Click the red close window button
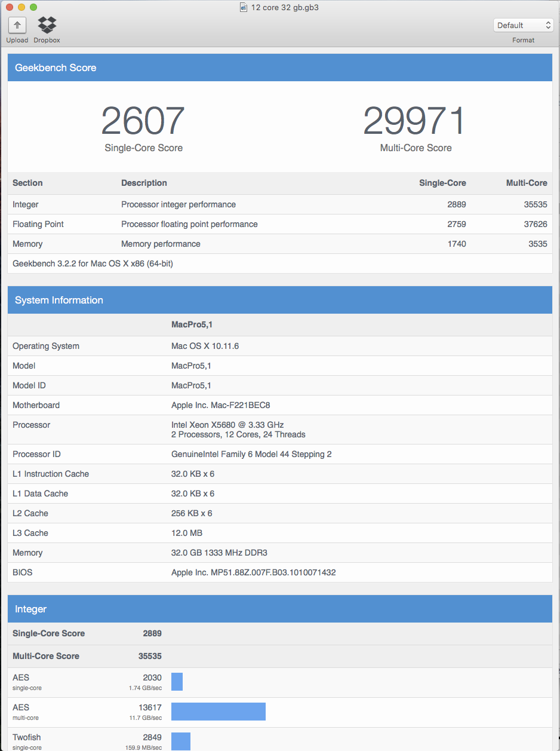560x751 pixels. pos(10,7)
